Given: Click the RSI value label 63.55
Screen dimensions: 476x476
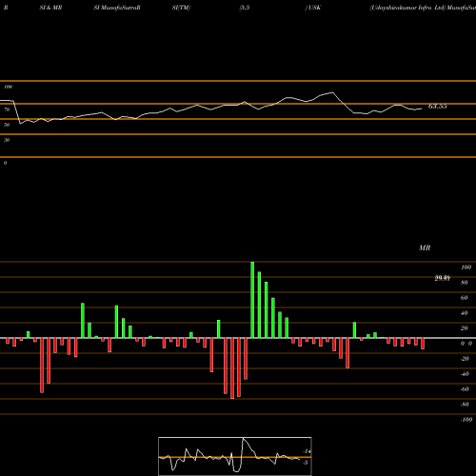Looking at the screenshot, I should pyautogui.click(x=438, y=107).
